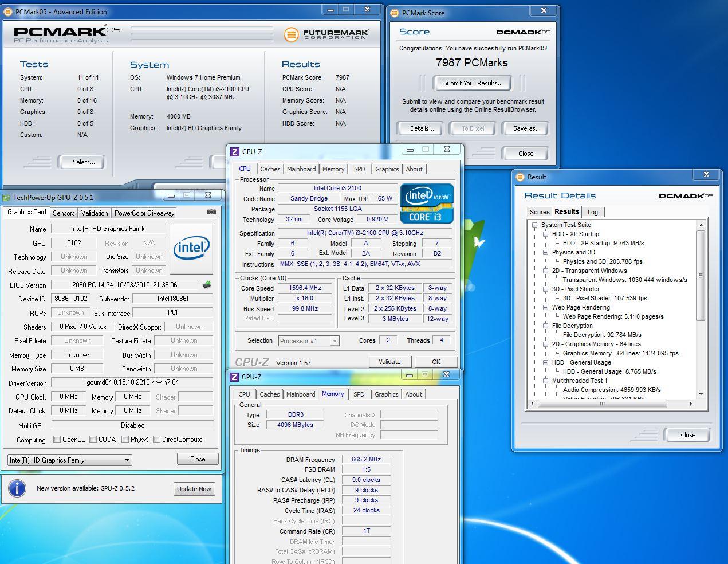Screen dimensions: 728x564
Task: Collapse the 2D - Transparent Windows node
Action: coord(546,271)
